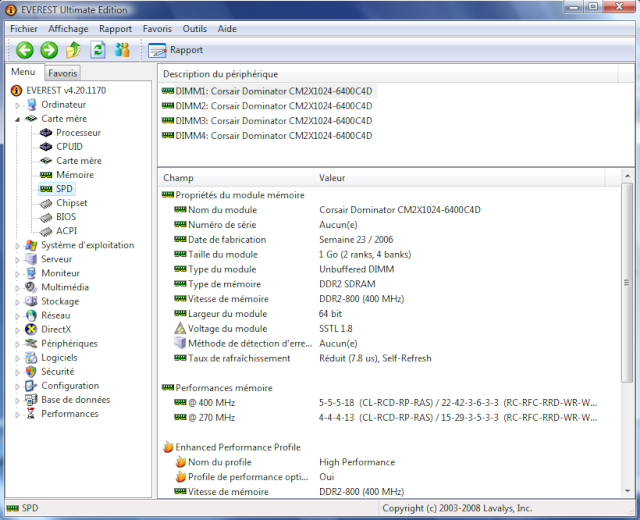The image size is (640, 520).
Task: Open the users icon in the toolbar
Action: point(122,50)
